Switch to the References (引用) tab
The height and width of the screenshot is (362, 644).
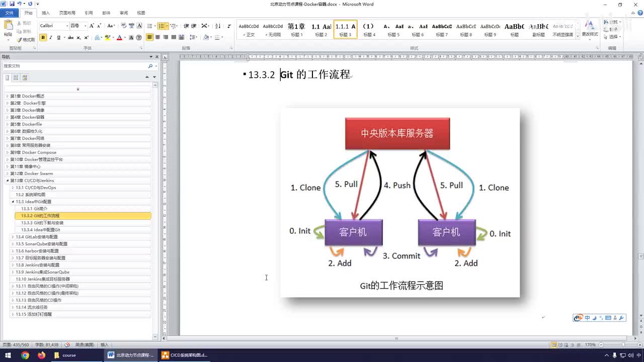pyautogui.click(x=89, y=13)
